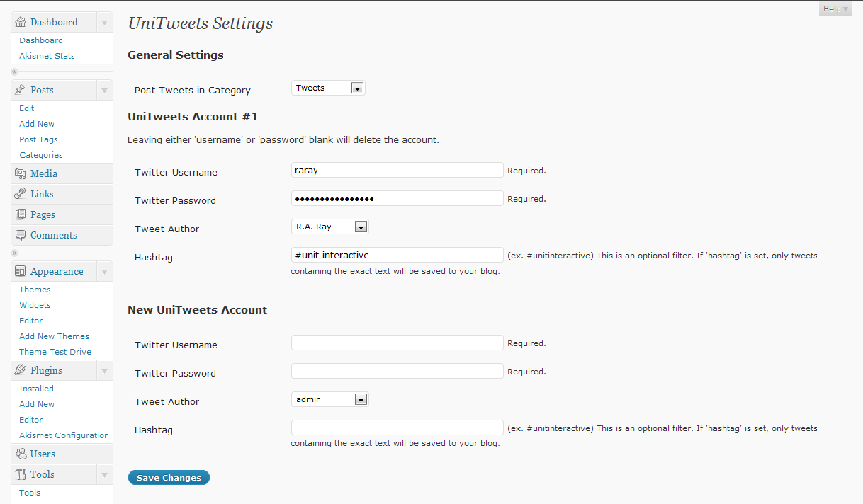Viewport: 863px width, 504px height.
Task: Open the Dashboard top-level menu
Action: [x=54, y=22]
